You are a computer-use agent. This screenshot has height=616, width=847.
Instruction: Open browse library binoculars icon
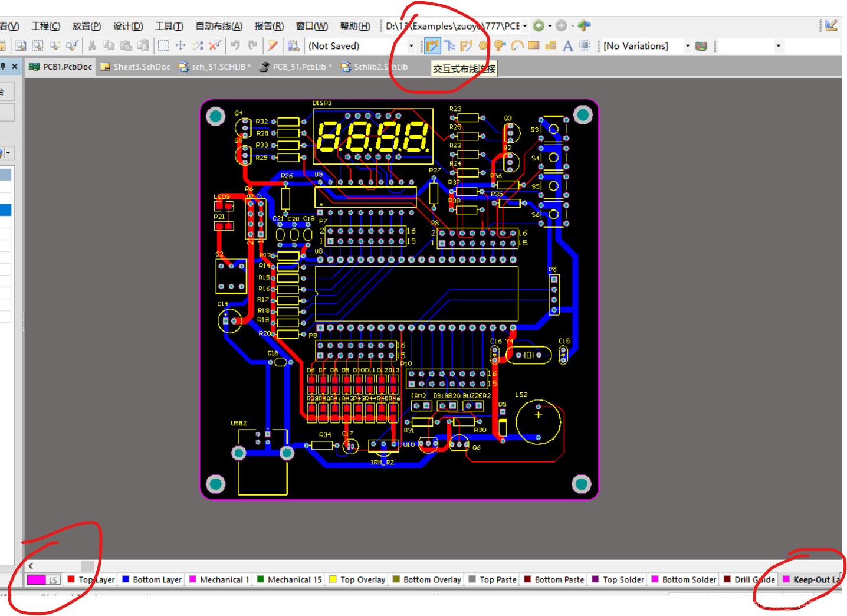click(293, 45)
